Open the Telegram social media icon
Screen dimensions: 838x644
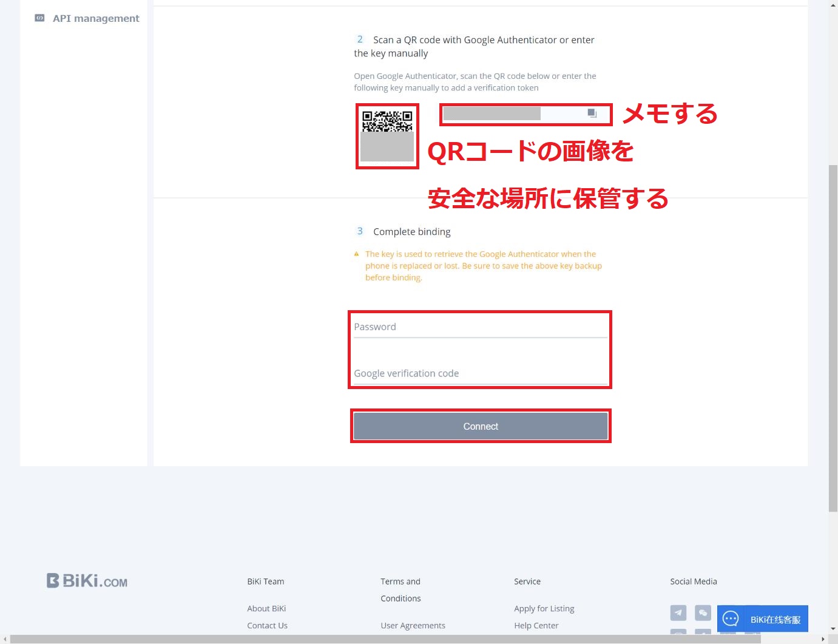point(678,612)
